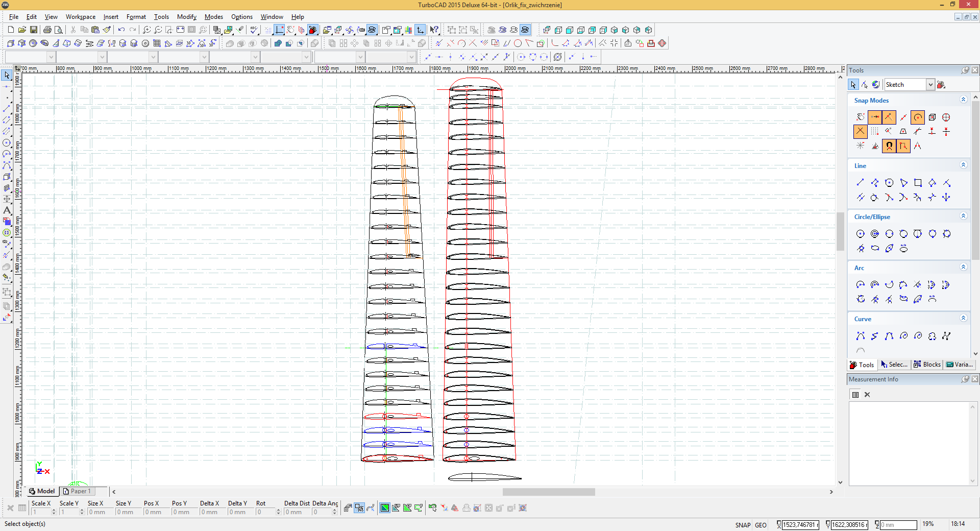Click the Undo arrow in the toolbar
Screen dimensions: 980x531
pyautogui.click(x=121, y=30)
